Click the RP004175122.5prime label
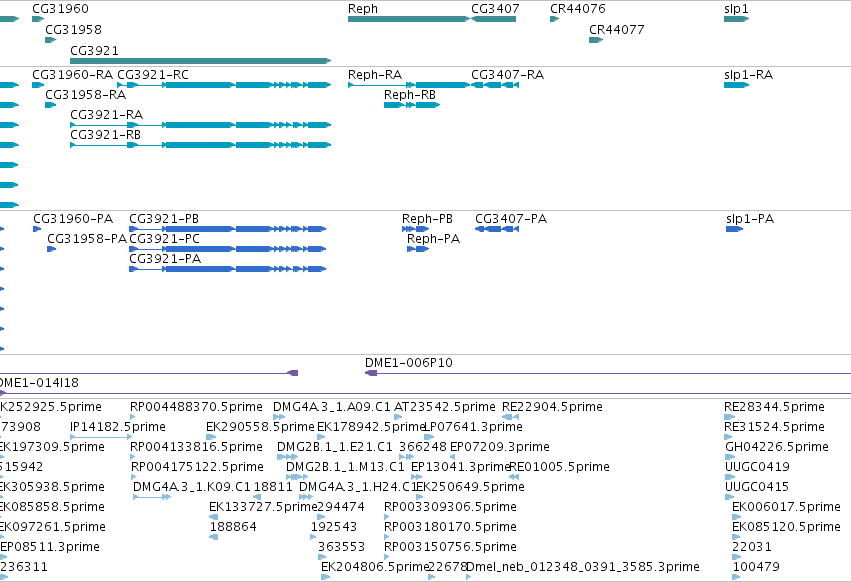The image size is (851, 582). (197, 467)
